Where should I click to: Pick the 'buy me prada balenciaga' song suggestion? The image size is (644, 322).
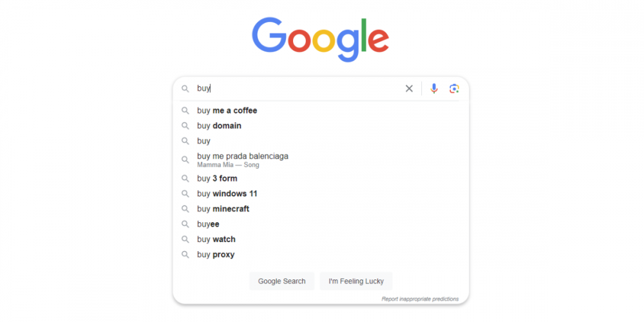click(x=321, y=160)
